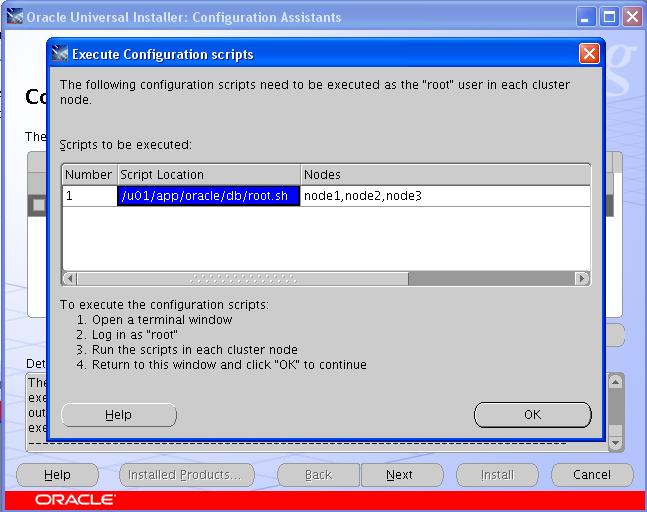Click the Execute Configuration scripts dialog title icon
The width and height of the screenshot is (647, 512).
pos(60,54)
